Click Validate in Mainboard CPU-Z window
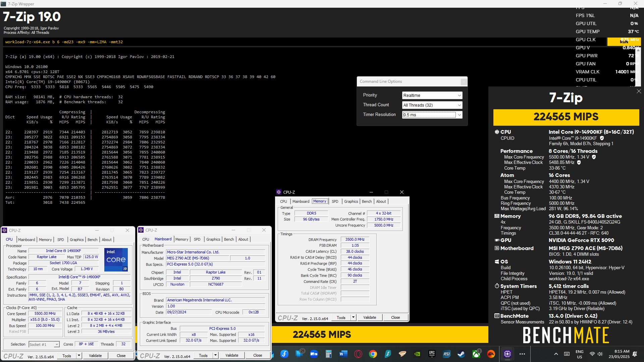 232,355
